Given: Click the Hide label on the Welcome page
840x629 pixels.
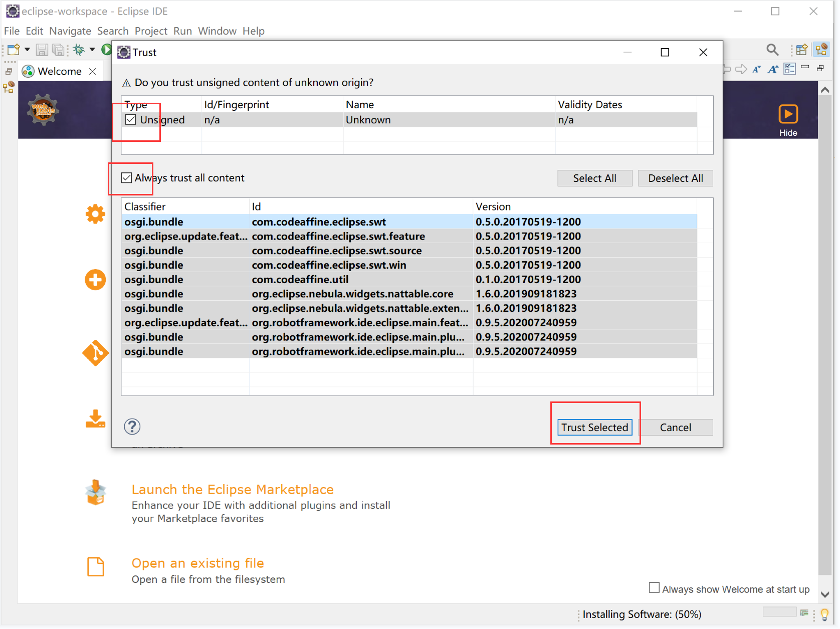Looking at the screenshot, I should [788, 133].
